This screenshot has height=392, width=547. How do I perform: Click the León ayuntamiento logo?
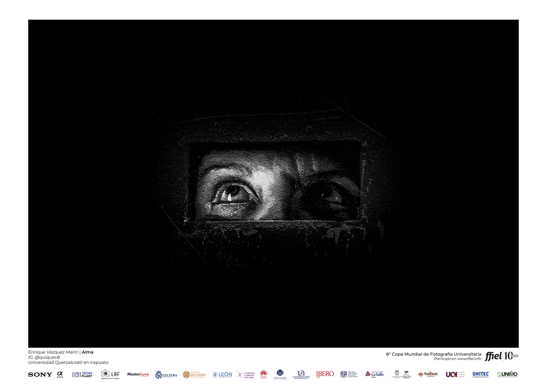(223, 375)
